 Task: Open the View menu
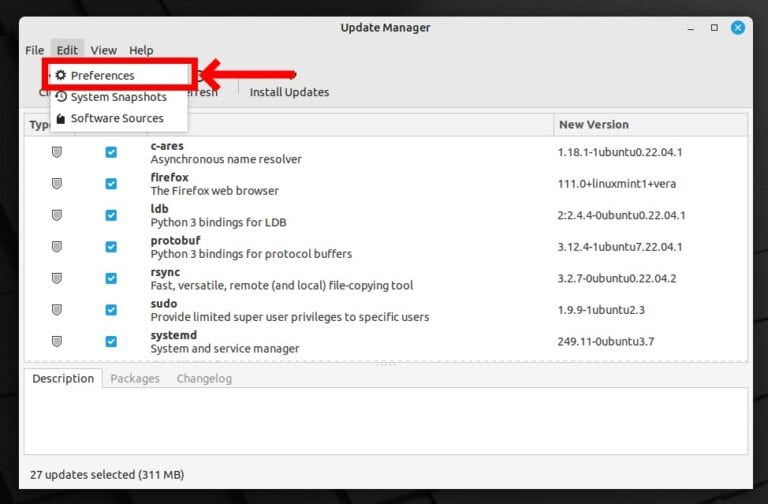pos(103,50)
